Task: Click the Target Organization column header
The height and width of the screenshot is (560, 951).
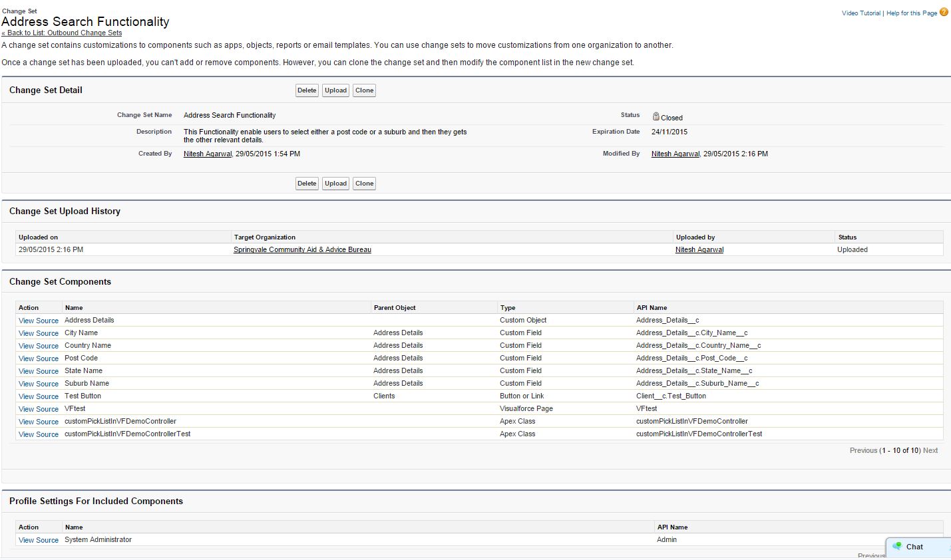Action: [265, 237]
